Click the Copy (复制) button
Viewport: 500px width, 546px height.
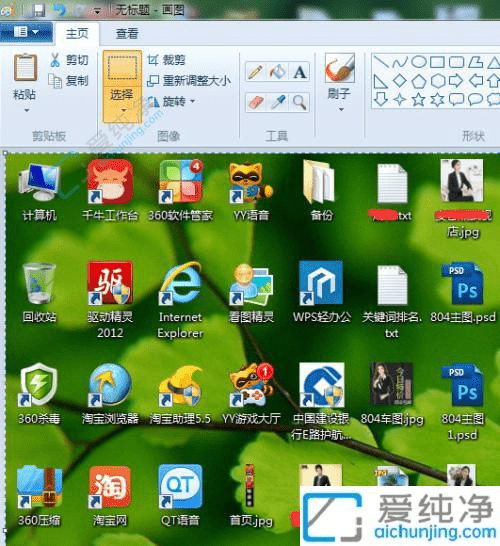(x=68, y=81)
